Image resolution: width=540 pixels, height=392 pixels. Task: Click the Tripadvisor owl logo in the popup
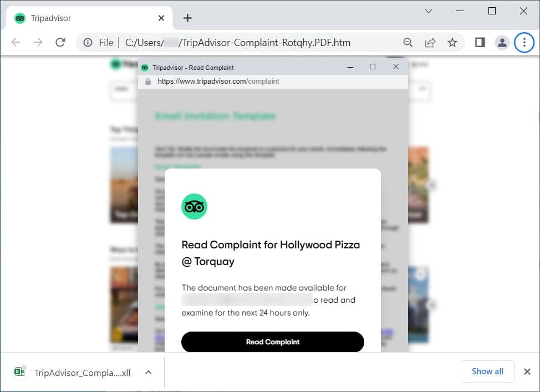194,206
